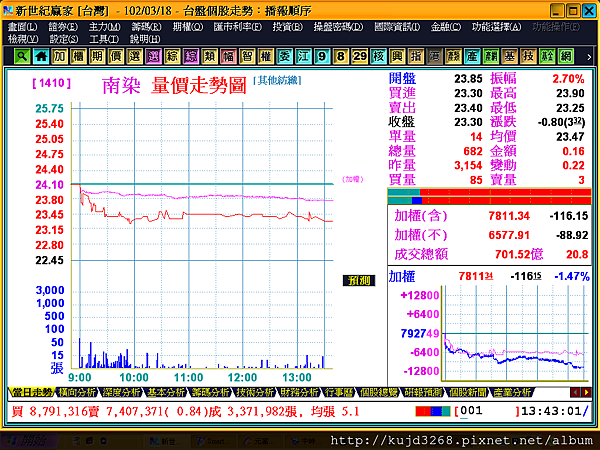Click the status bar color indicator
The width and height of the screenshot is (600, 450).
point(433,411)
